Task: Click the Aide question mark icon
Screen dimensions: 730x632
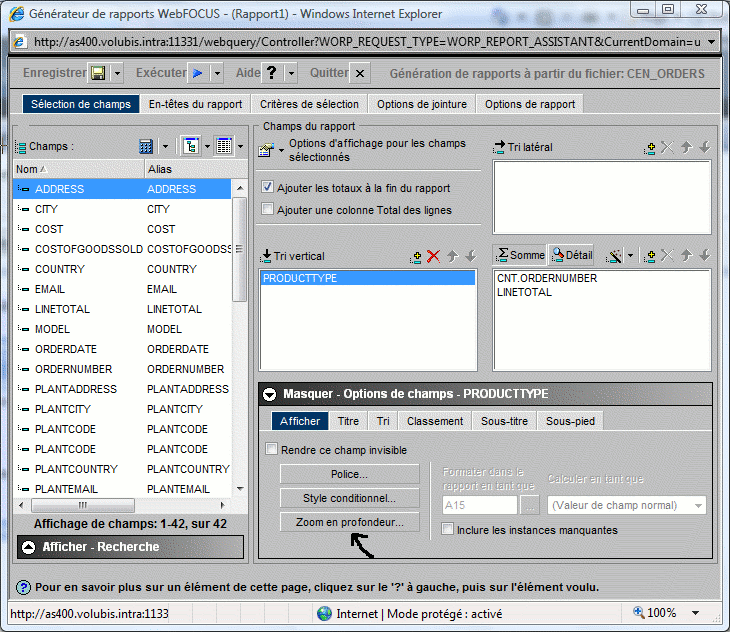Action: click(271, 73)
